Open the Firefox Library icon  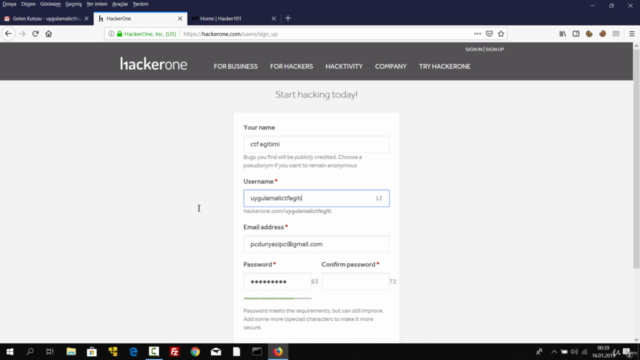(x=562, y=34)
